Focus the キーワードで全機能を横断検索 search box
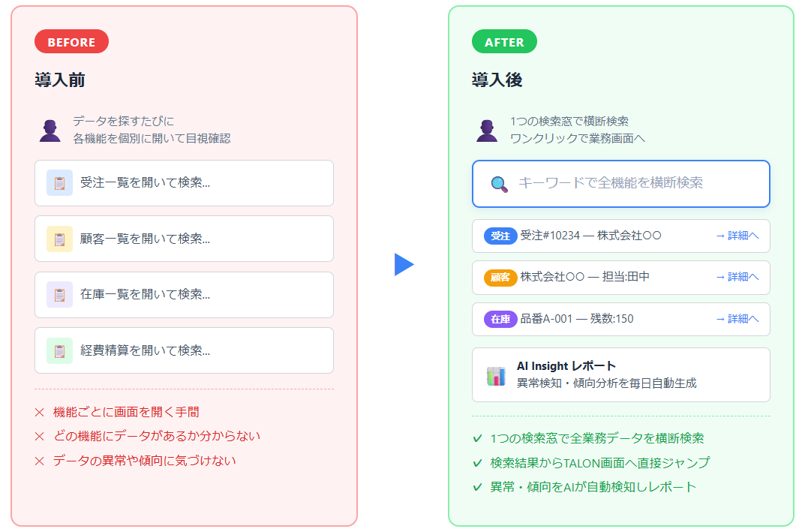The height and width of the screenshot is (532, 802). pos(630,183)
